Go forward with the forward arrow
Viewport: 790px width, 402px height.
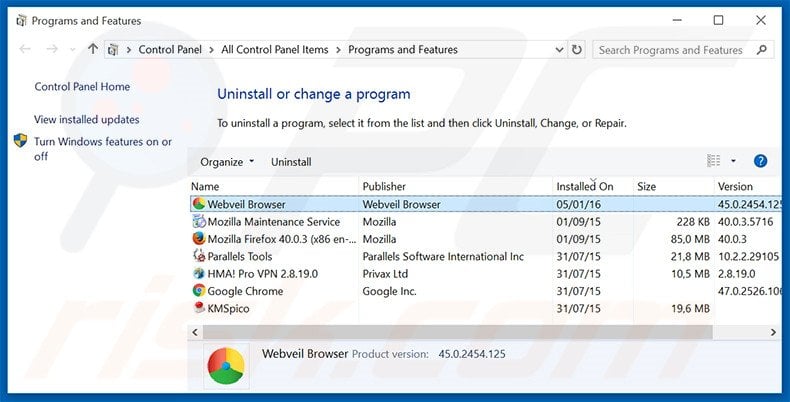click(x=52, y=49)
